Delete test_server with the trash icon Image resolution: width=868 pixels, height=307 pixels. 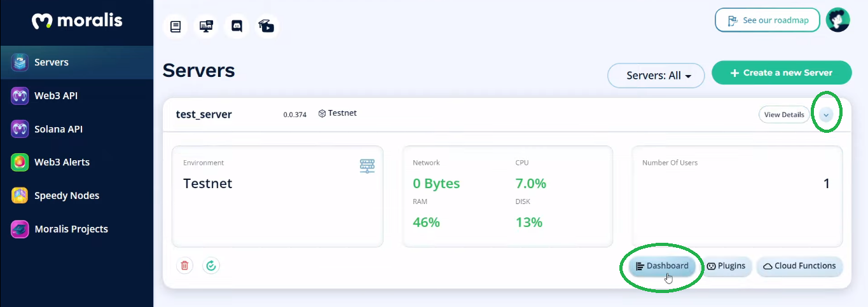[x=184, y=266]
